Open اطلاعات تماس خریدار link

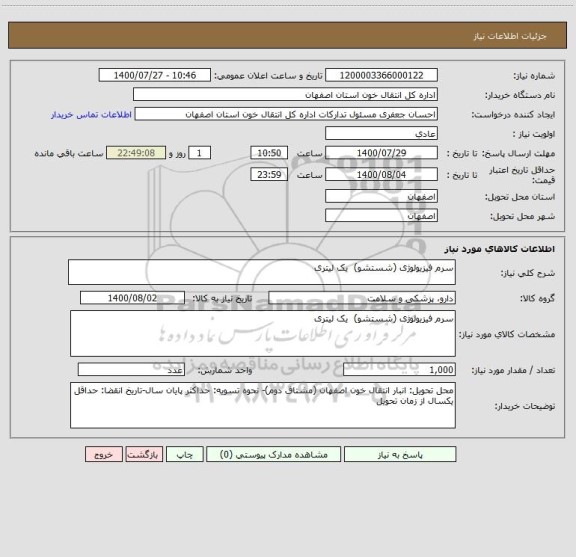click(91, 115)
